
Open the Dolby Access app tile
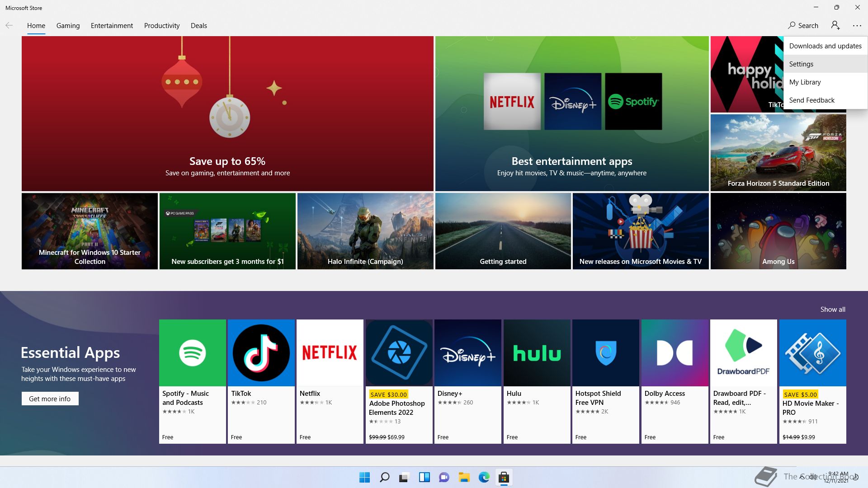point(675,381)
